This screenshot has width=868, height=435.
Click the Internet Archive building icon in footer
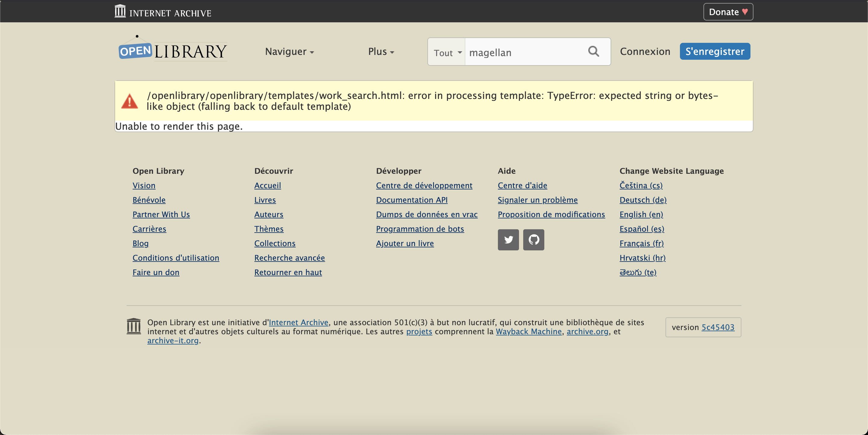click(134, 326)
